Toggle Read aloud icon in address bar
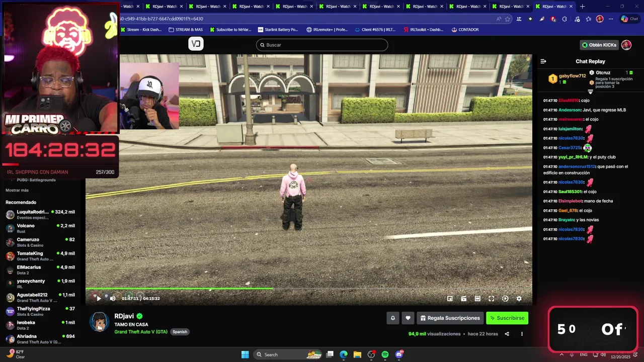 [x=499, y=19]
